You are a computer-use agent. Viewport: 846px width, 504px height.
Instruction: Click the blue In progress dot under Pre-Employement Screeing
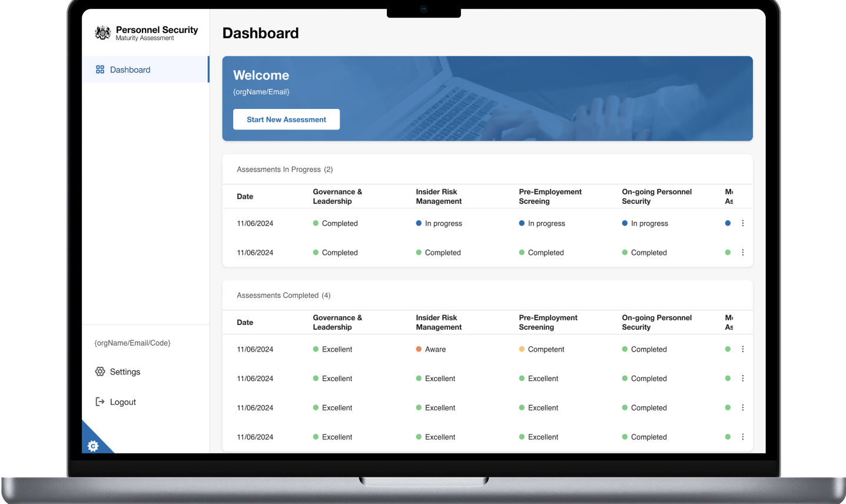[522, 223]
